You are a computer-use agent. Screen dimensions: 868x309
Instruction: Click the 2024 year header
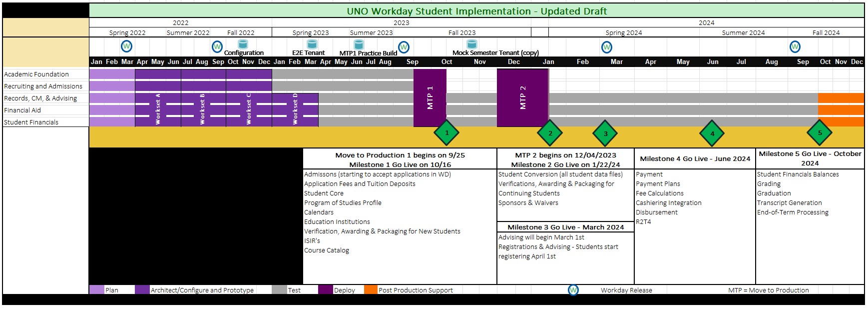pyautogui.click(x=707, y=22)
